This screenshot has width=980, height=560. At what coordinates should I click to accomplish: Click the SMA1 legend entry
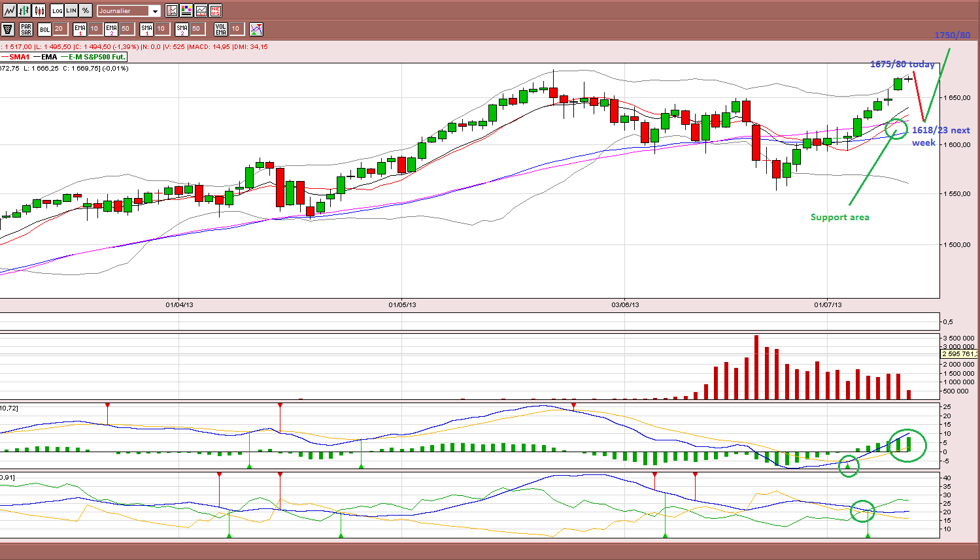15,57
